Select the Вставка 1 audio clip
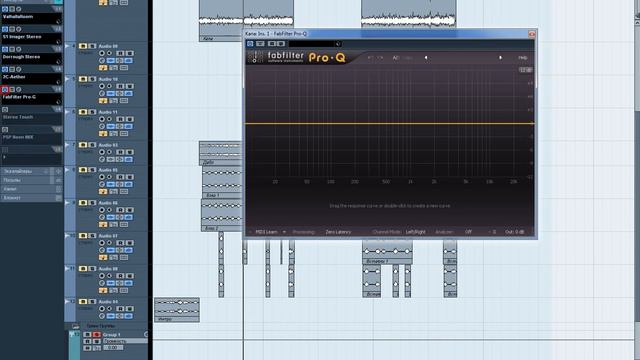Image resolution: width=640 pixels, height=360 pixels. [x=387, y=252]
